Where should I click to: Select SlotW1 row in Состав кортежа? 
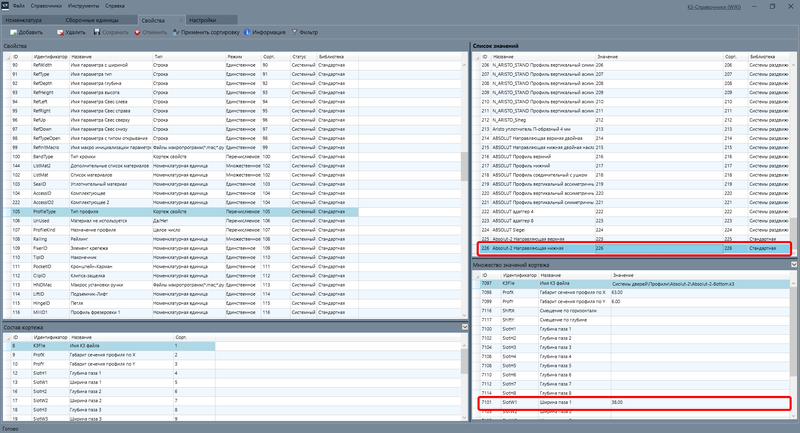(x=110, y=383)
